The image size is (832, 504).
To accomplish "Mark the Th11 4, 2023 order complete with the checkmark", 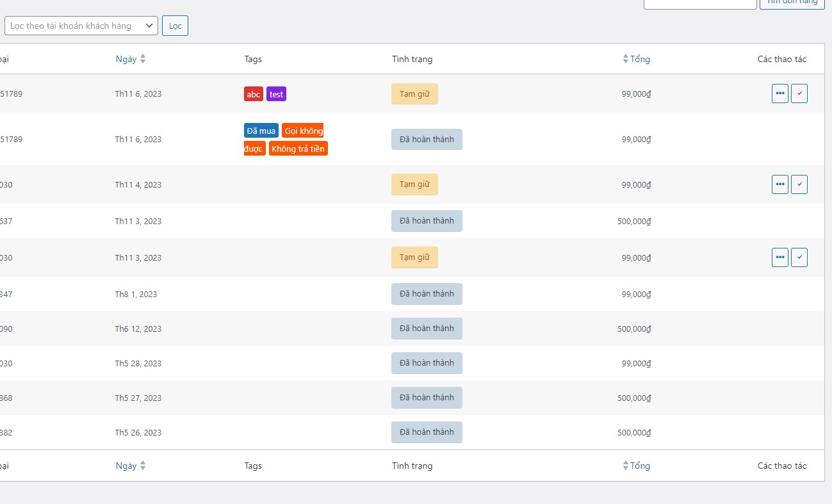I will click(x=799, y=184).
